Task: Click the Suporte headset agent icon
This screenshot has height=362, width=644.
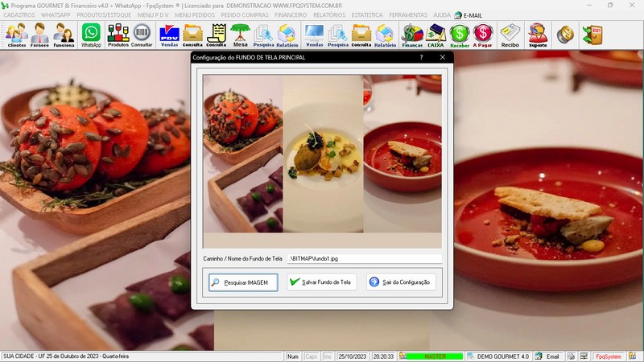Action: tap(538, 35)
